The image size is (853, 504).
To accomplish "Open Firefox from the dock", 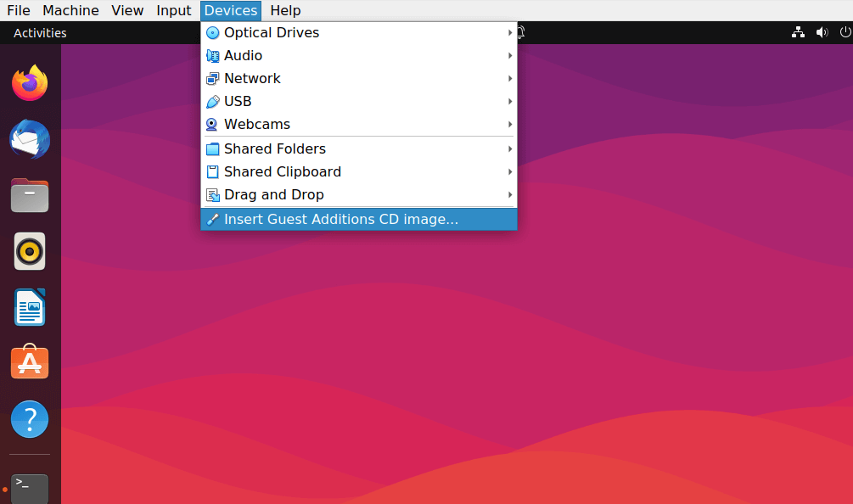I will point(30,83).
